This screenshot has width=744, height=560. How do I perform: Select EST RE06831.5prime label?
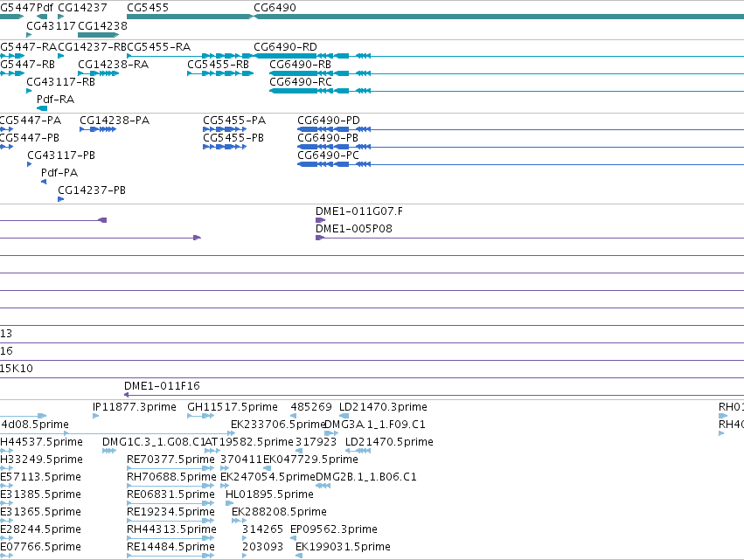click(x=170, y=495)
